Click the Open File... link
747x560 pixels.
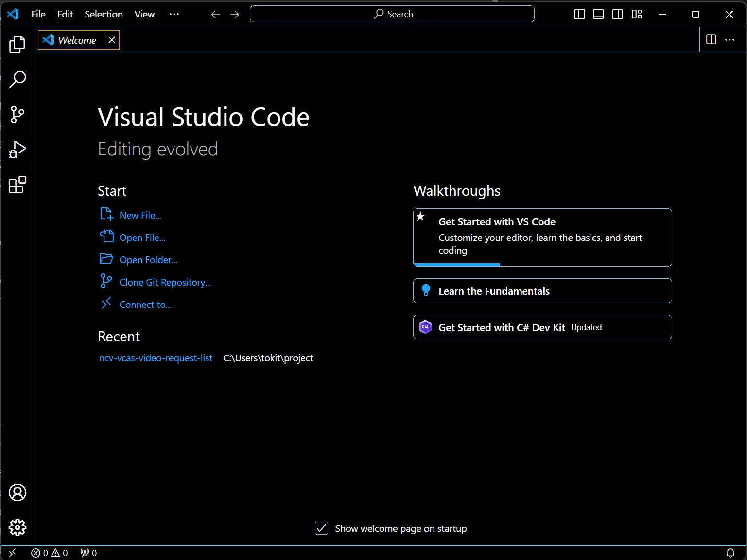pos(142,238)
